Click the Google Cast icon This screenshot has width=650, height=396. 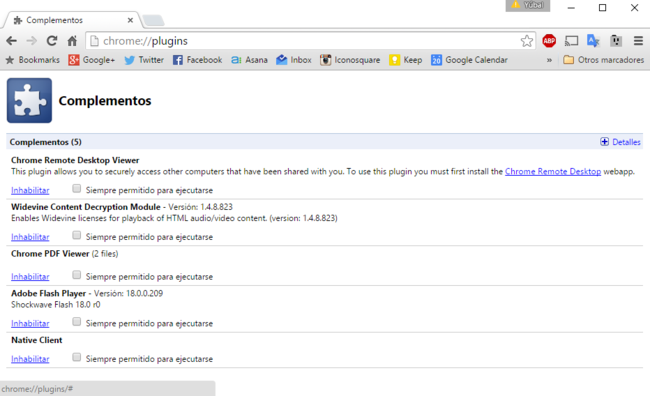click(571, 41)
